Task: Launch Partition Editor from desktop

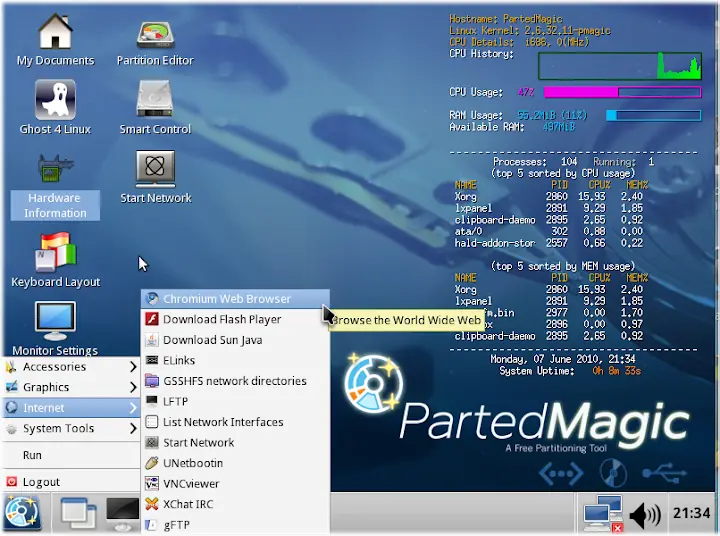Action: coord(155,42)
